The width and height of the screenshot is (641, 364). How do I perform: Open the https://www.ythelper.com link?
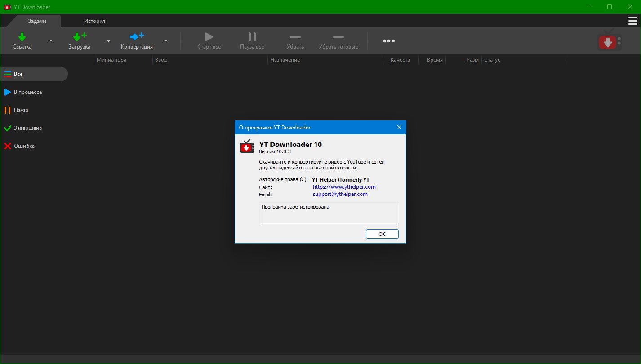(344, 187)
